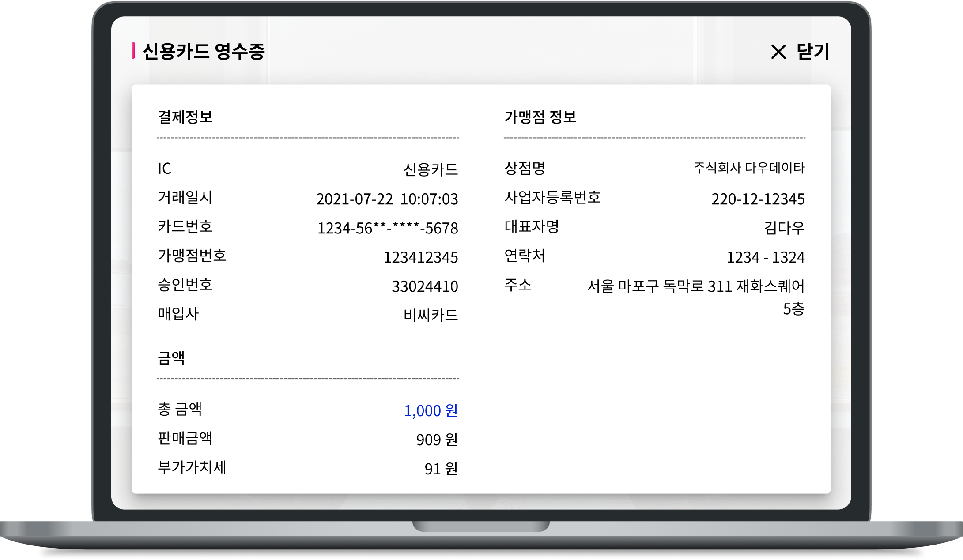
Task: Click the approval number 33024410
Action: pyautogui.click(x=424, y=286)
